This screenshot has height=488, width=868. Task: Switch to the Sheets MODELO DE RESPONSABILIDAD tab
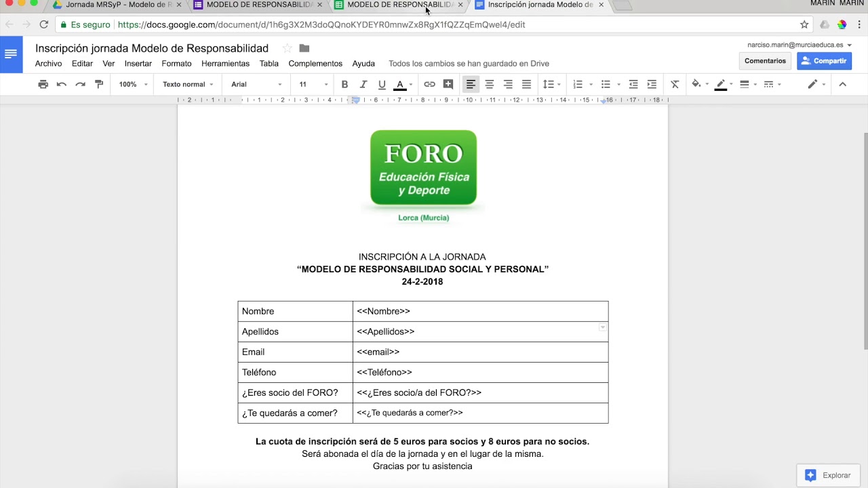coord(399,5)
